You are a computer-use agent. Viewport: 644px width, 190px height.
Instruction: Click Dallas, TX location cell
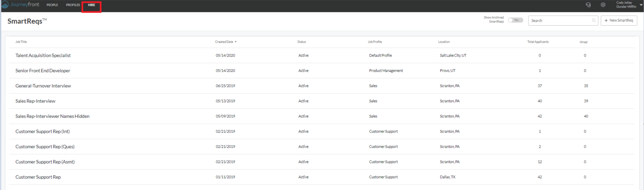tap(448, 177)
